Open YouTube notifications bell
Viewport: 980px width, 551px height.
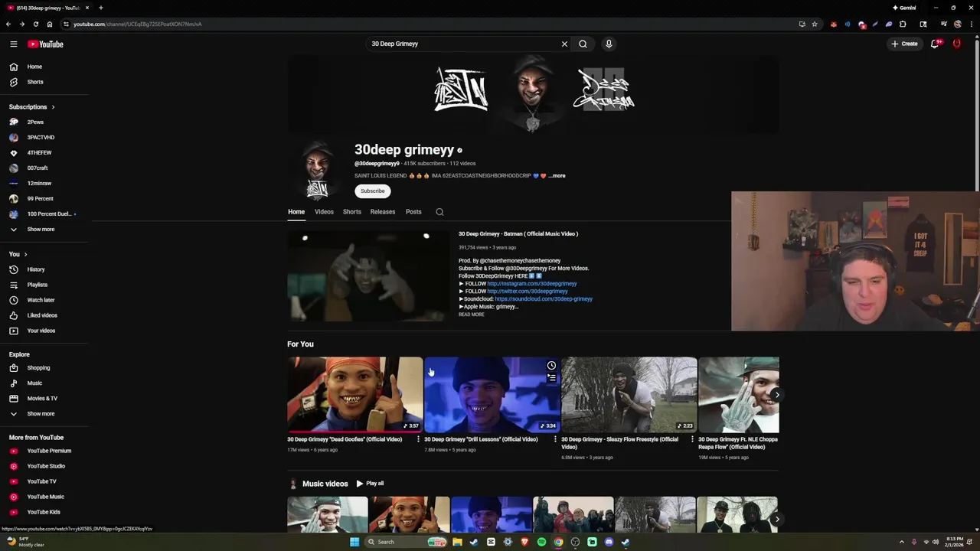pos(935,44)
